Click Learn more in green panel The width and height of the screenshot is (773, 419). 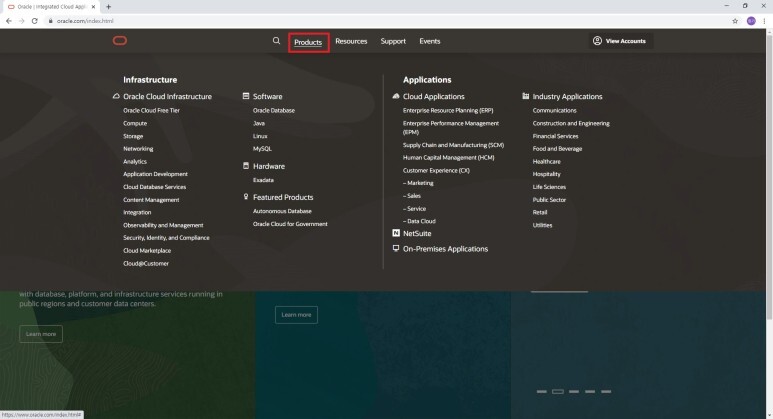(41, 334)
